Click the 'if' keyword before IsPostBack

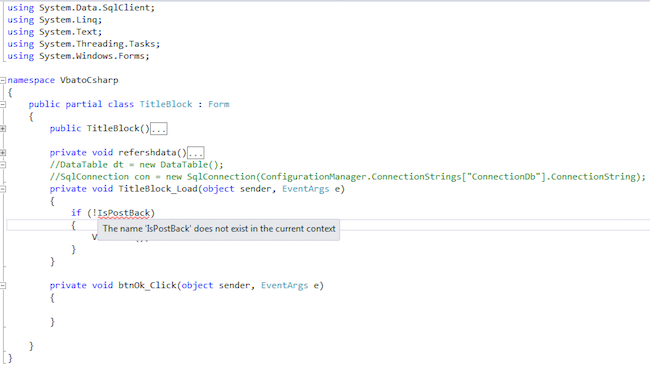click(x=76, y=213)
